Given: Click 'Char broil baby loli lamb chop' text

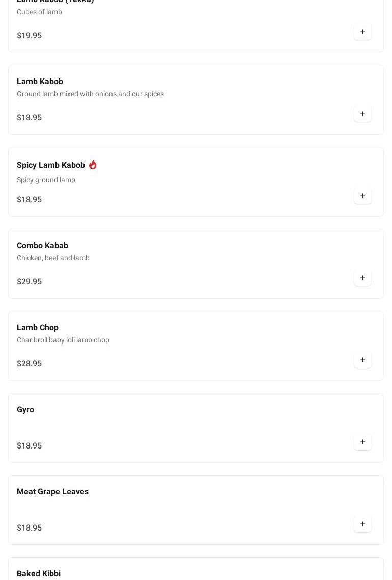Looking at the screenshot, I should click(63, 340).
